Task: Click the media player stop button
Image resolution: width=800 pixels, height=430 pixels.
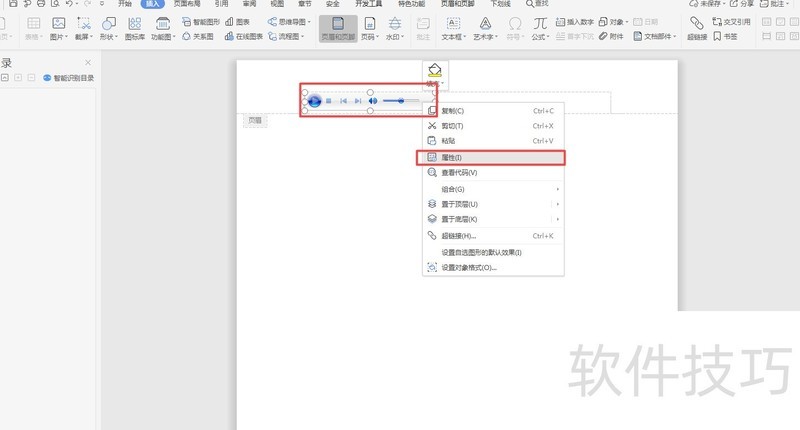Action: 329,101
